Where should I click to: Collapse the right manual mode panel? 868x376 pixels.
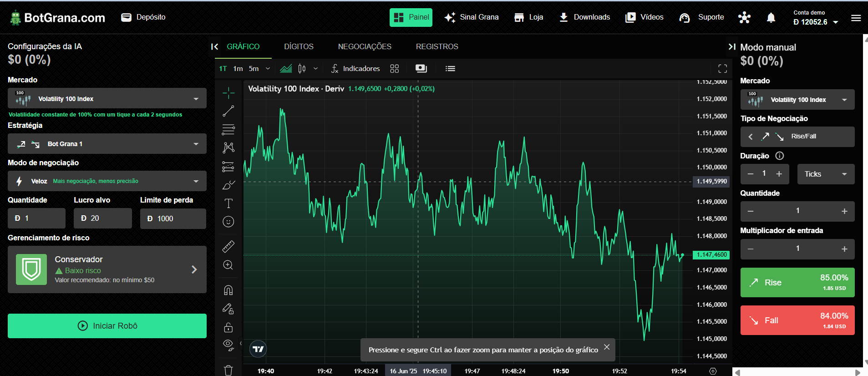(732, 46)
